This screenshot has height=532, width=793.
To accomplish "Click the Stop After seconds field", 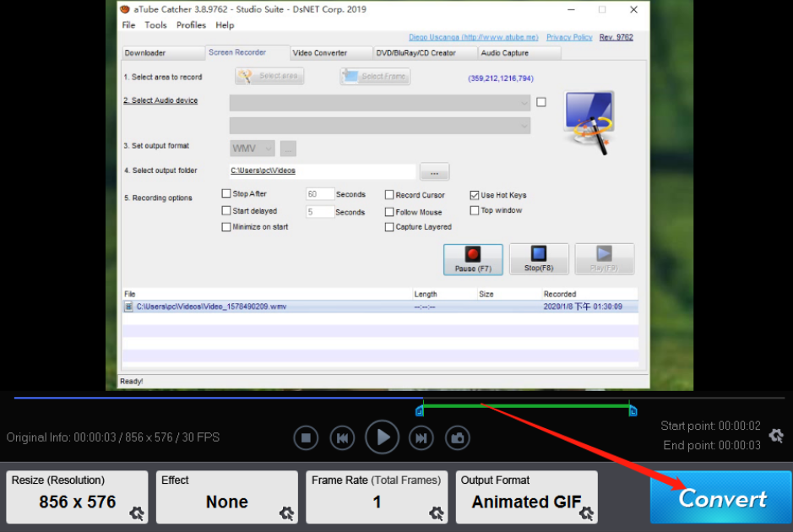I will pyautogui.click(x=319, y=194).
